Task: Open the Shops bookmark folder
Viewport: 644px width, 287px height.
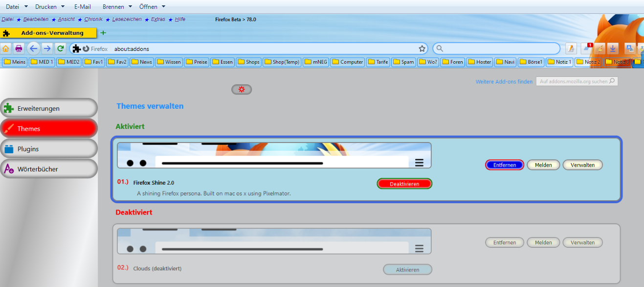Action: (x=249, y=62)
